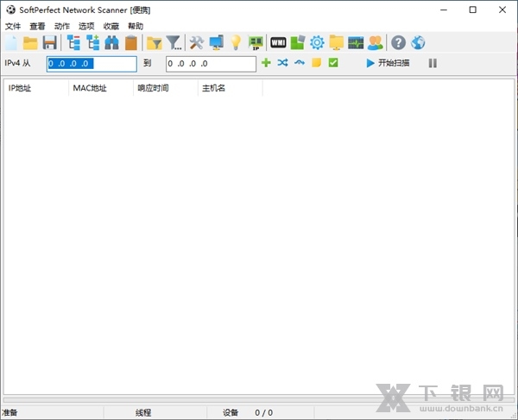Click the green plus add range icon
The width and height of the screenshot is (518, 420).
point(266,63)
